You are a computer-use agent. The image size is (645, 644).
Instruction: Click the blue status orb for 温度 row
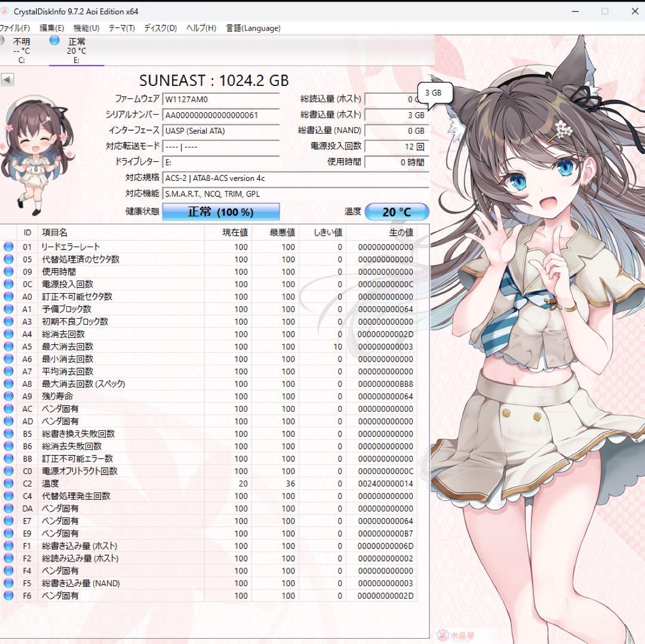[x=8, y=483]
